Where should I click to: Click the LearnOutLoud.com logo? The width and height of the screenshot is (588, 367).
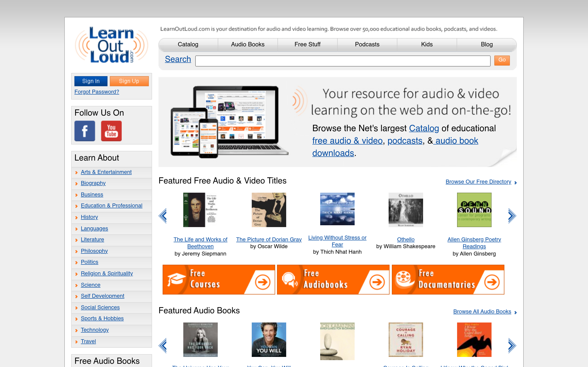111,45
